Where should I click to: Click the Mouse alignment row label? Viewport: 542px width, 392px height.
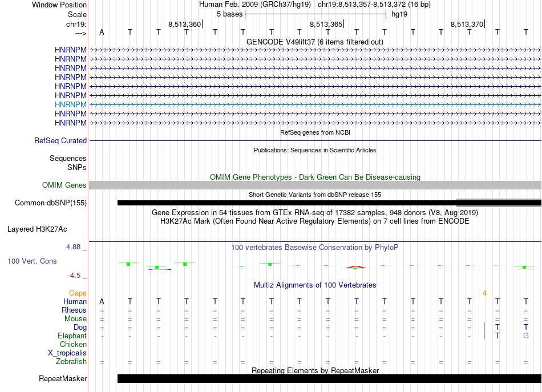pyautogui.click(x=75, y=319)
